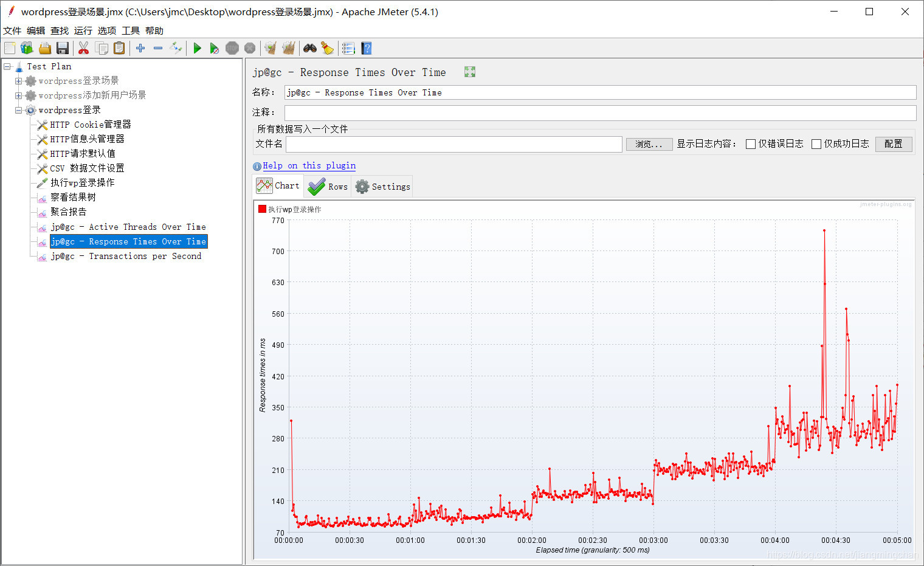Open the Function Helper dialog icon

pyautogui.click(x=348, y=48)
